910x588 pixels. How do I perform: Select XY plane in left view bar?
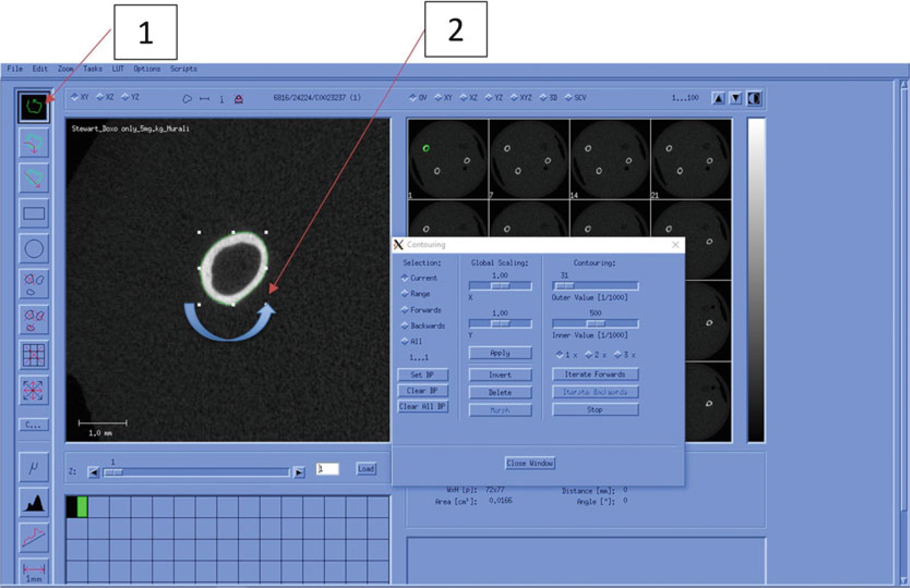80,97
